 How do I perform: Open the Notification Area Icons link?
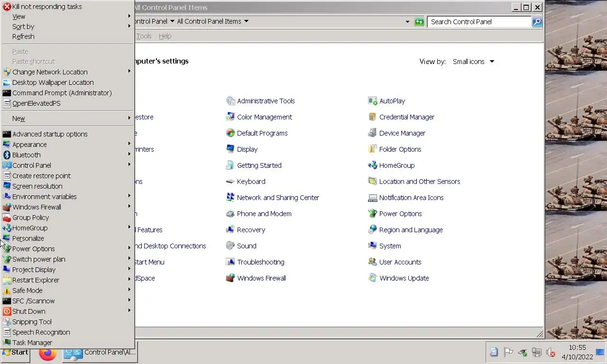412,198
